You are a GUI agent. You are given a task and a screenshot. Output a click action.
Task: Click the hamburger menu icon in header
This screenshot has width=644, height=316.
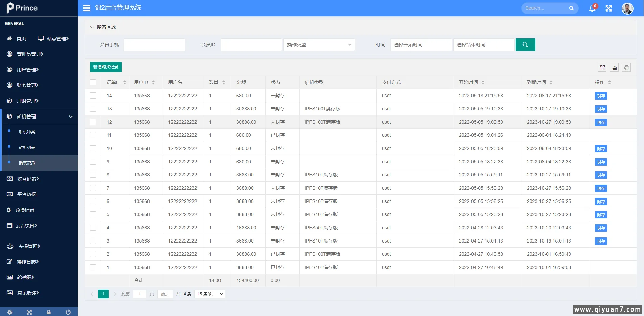[87, 8]
